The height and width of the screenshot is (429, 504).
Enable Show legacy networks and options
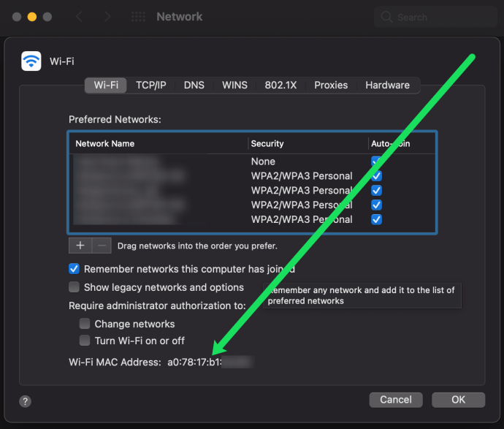click(74, 287)
